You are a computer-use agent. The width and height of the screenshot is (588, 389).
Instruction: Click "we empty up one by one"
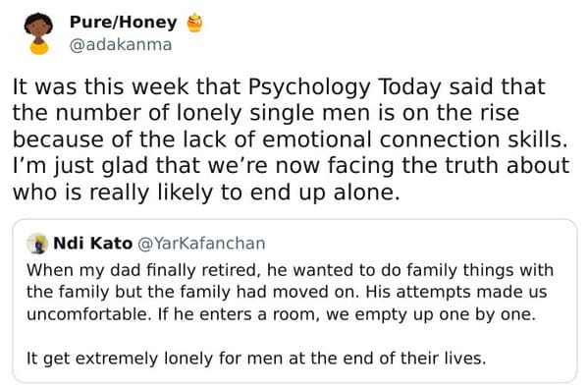point(431,314)
